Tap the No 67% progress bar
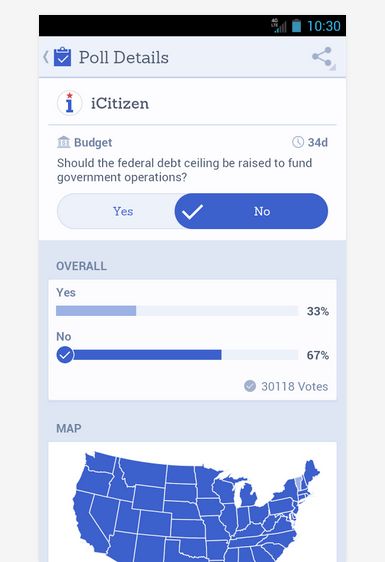The width and height of the screenshot is (385, 562). (x=177, y=355)
